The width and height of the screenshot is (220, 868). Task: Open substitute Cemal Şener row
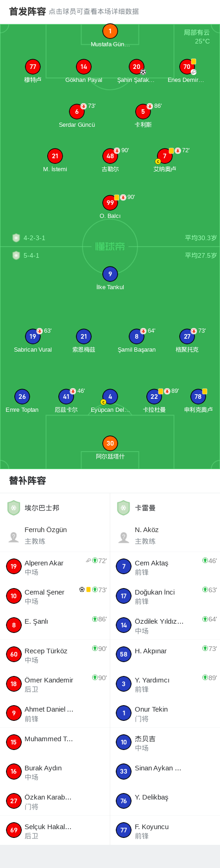pyautogui.click(x=55, y=596)
